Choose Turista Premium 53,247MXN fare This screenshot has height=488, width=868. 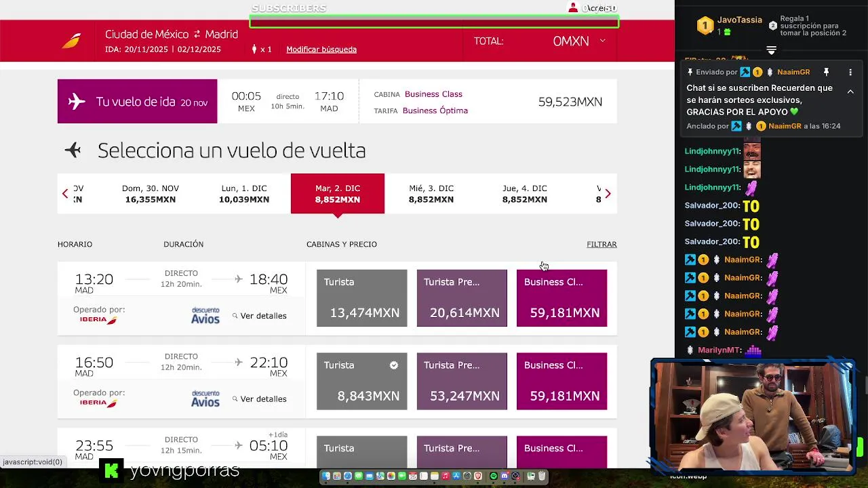pyautogui.click(x=462, y=382)
